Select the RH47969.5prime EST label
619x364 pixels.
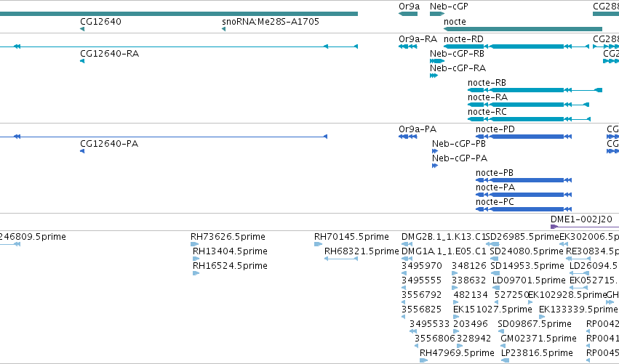click(x=457, y=353)
